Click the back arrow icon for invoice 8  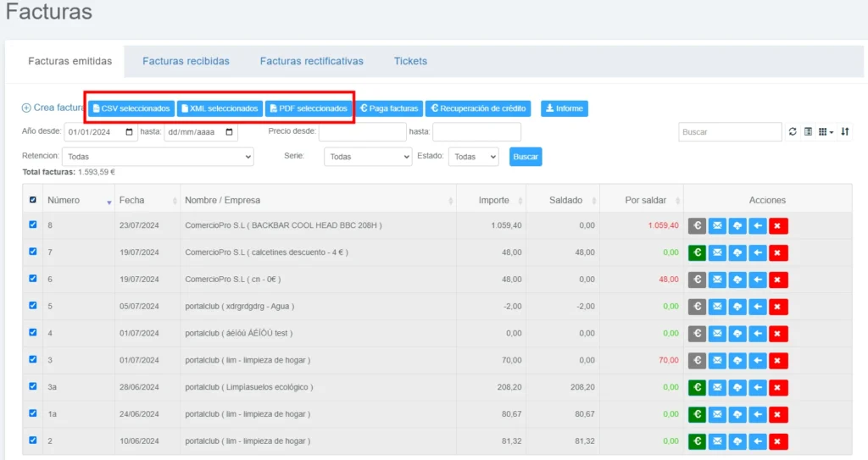pos(758,225)
